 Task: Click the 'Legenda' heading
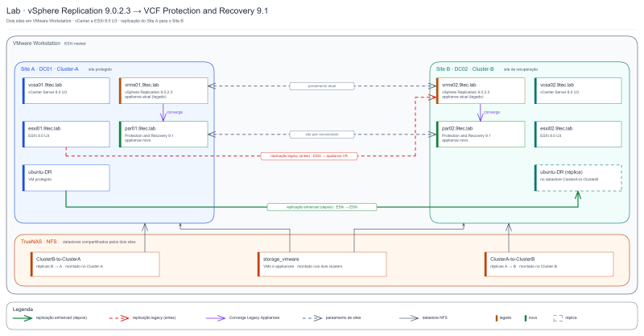click(x=23, y=309)
